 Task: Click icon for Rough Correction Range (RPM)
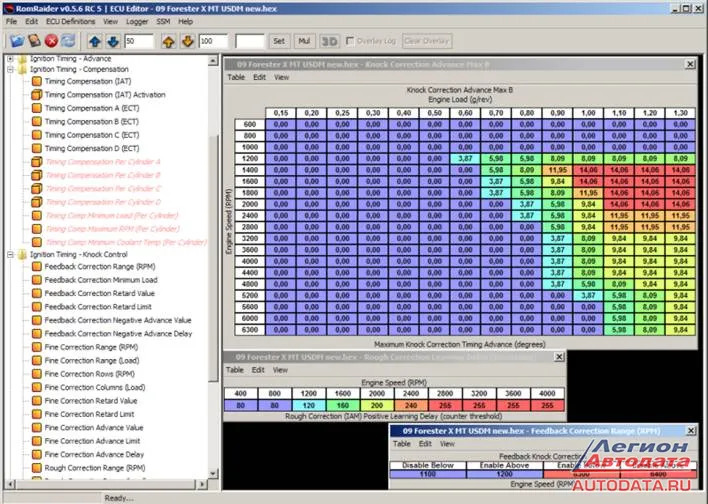click(x=37, y=468)
